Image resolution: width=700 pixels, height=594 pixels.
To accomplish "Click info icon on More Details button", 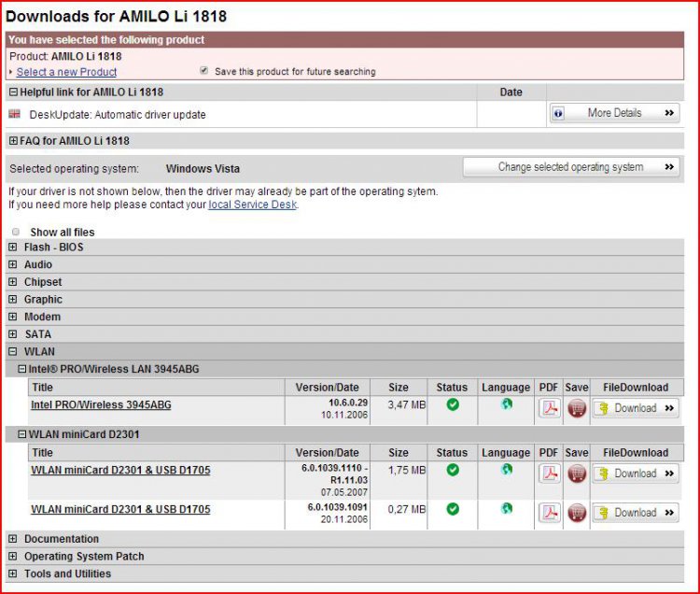I will pos(558,113).
